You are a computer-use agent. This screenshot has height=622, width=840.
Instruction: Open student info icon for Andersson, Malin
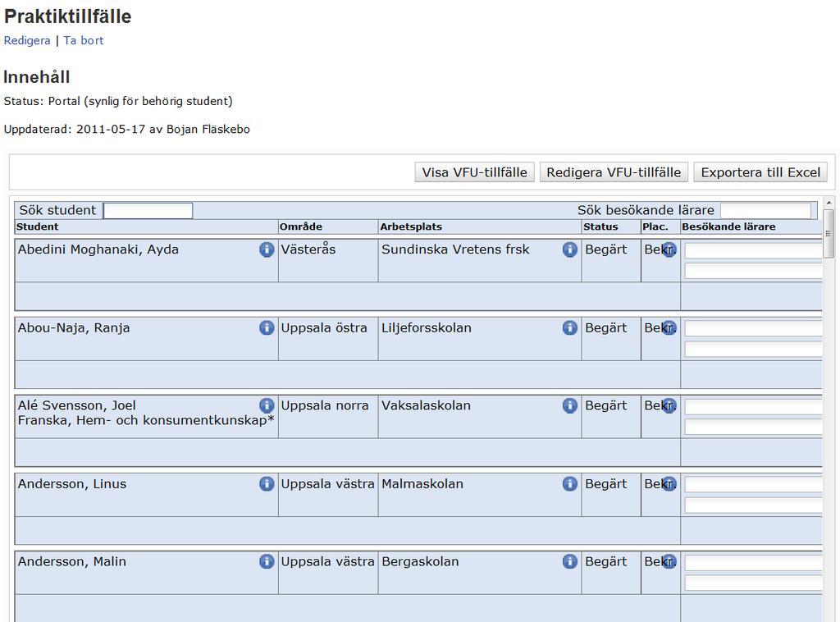coord(267,561)
